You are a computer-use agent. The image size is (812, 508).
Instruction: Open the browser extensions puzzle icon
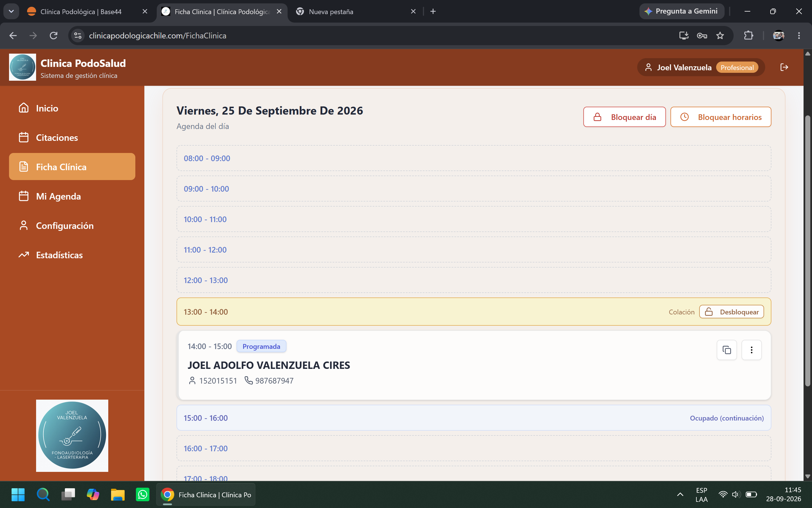pos(749,36)
